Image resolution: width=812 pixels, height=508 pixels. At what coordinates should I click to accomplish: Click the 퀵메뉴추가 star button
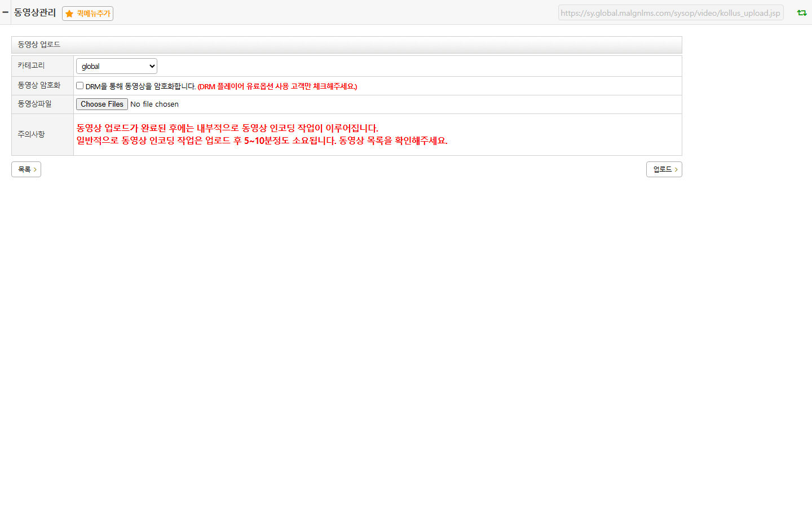[x=87, y=14]
